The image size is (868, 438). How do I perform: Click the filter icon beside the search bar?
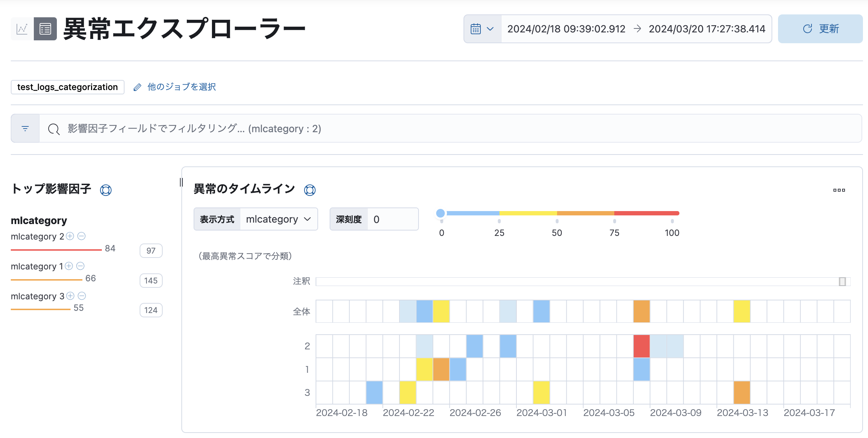click(25, 129)
